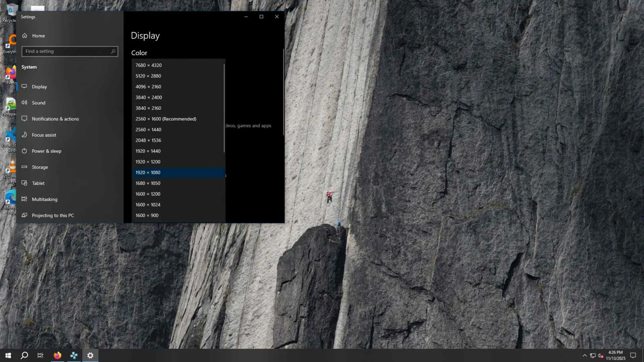Open Notifications & actions page
The width and height of the screenshot is (644, 362).
tap(55, 119)
